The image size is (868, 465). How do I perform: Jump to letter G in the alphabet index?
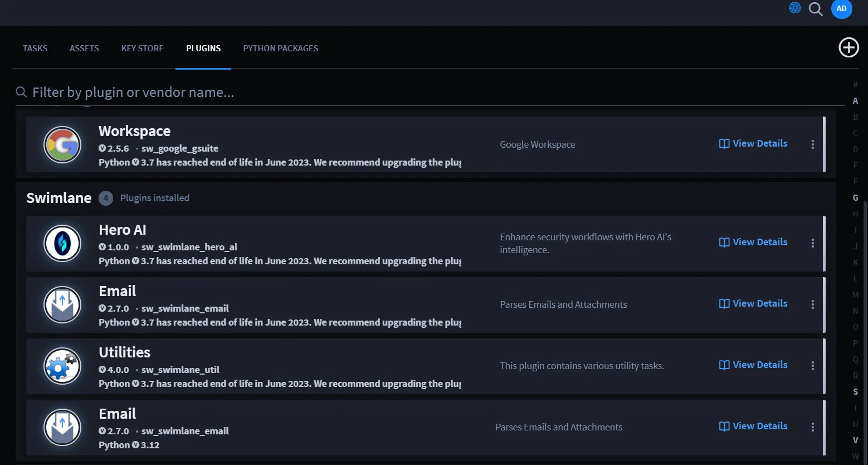point(855,198)
